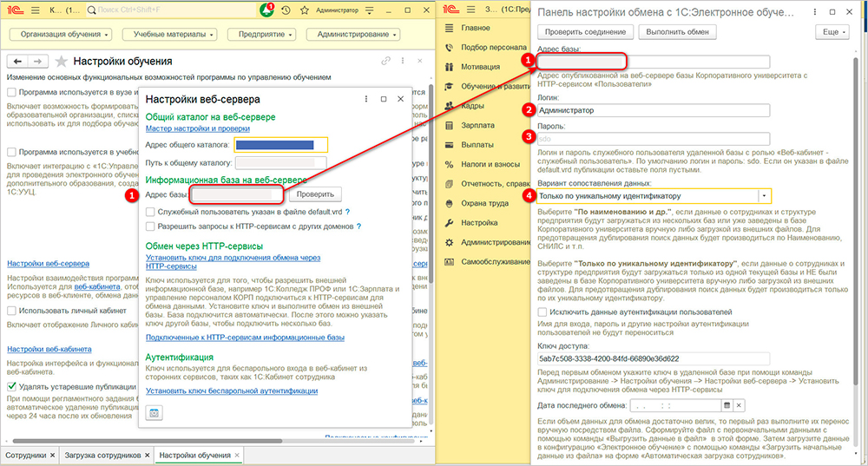Viewport: 868px width, 466px height.
Task: Open Подключенные к HTTP-сервисам информационные базы link
Action: coord(245,337)
